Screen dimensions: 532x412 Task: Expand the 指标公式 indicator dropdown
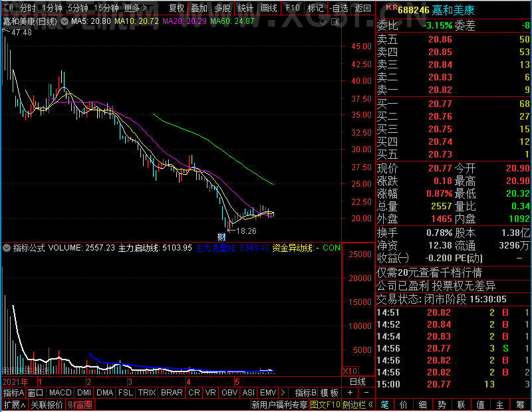point(7,248)
